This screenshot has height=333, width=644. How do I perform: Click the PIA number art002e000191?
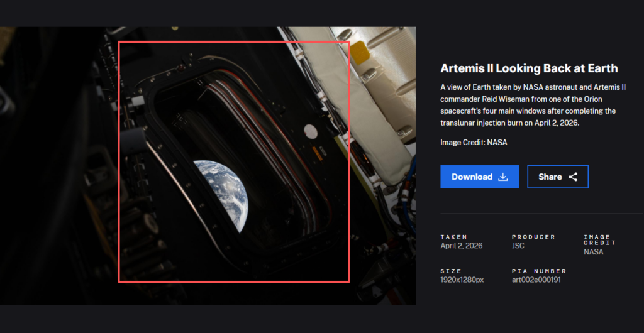coord(536,280)
